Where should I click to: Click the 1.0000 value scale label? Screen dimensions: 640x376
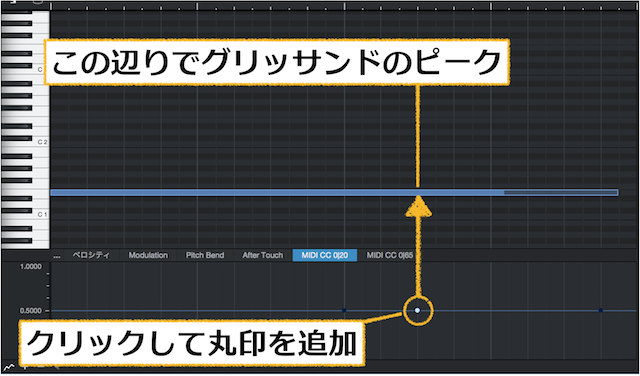(x=31, y=267)
